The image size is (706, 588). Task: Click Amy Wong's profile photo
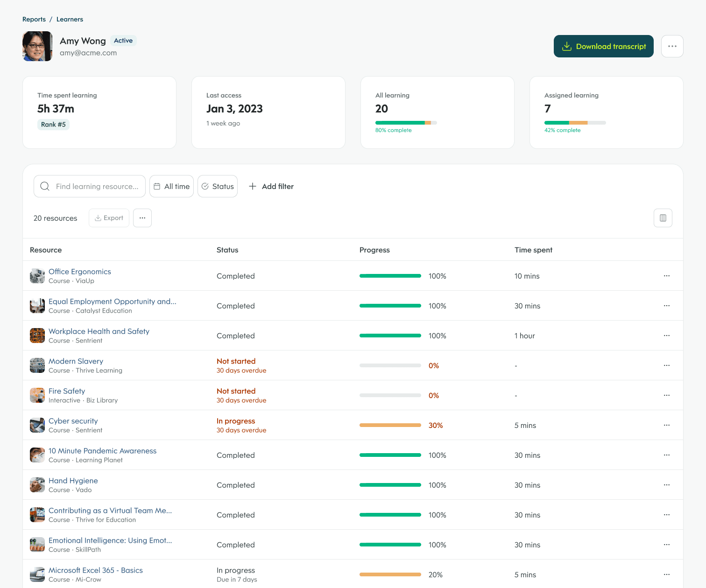pyautogui.click(x=37, y=46)
